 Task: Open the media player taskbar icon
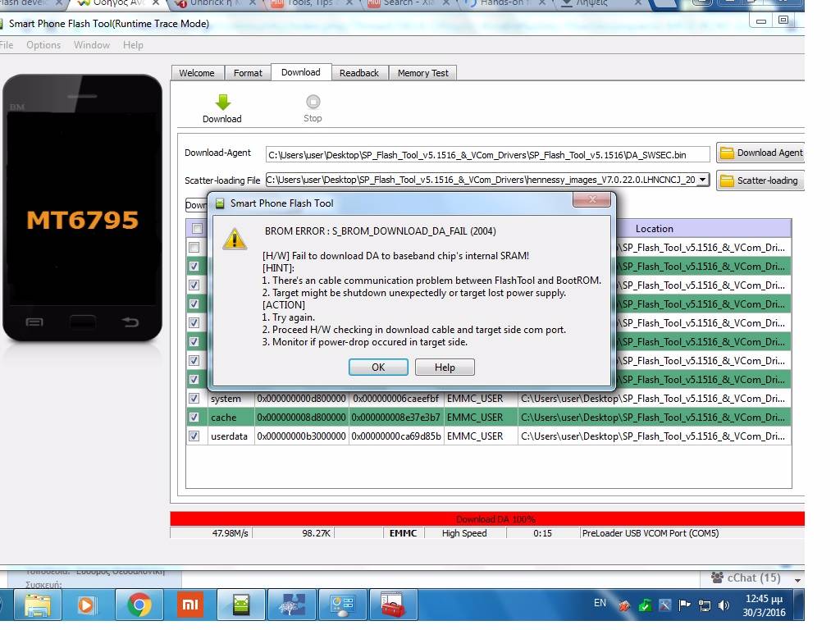[x=86, y=605]
